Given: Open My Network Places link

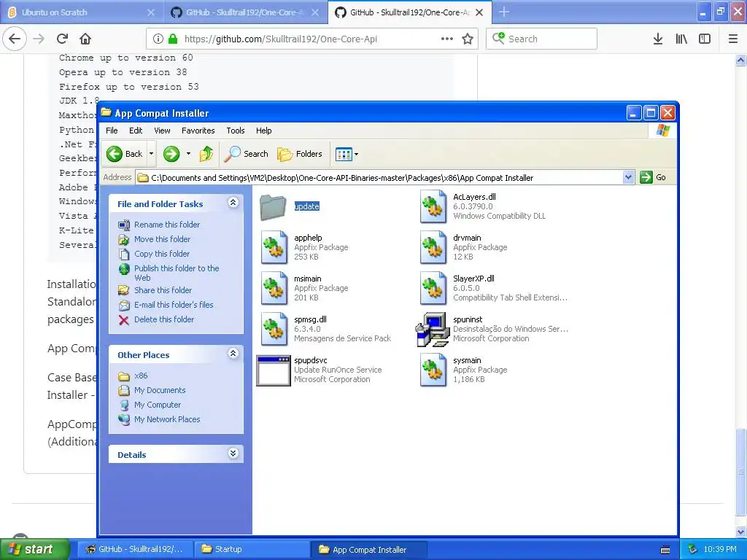Looking at the screenshot, I should click(x=167, y=419).
